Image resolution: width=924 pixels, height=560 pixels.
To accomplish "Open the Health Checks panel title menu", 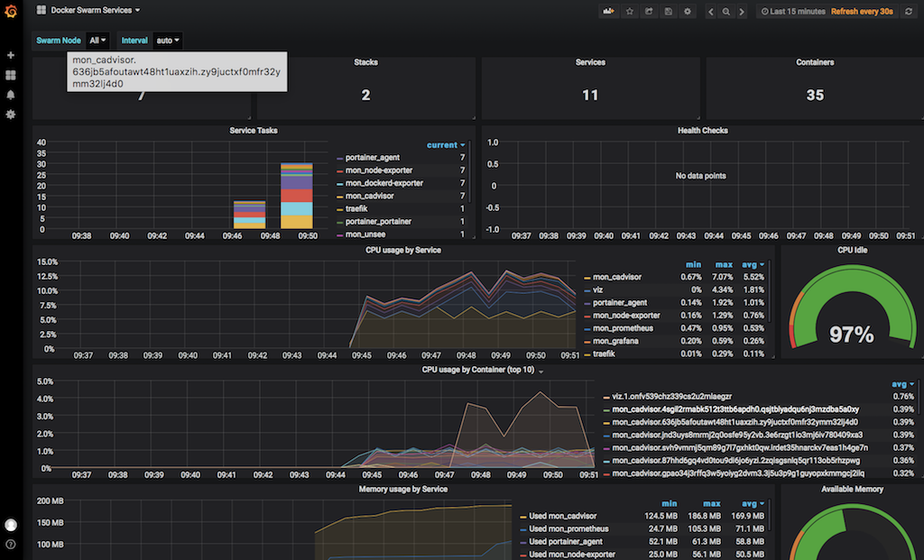I will pos(702,131).
